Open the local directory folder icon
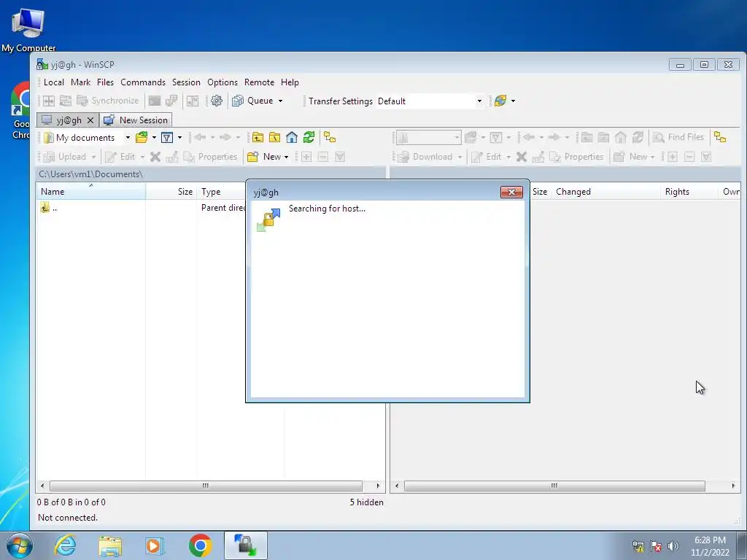The width and height of the screenshot is (747, 560). coord(142,138)
